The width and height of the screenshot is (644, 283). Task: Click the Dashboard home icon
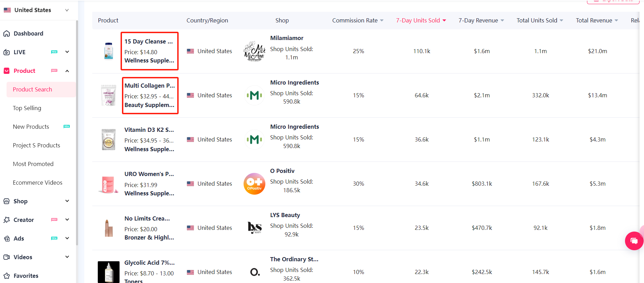tap(7, 33)
